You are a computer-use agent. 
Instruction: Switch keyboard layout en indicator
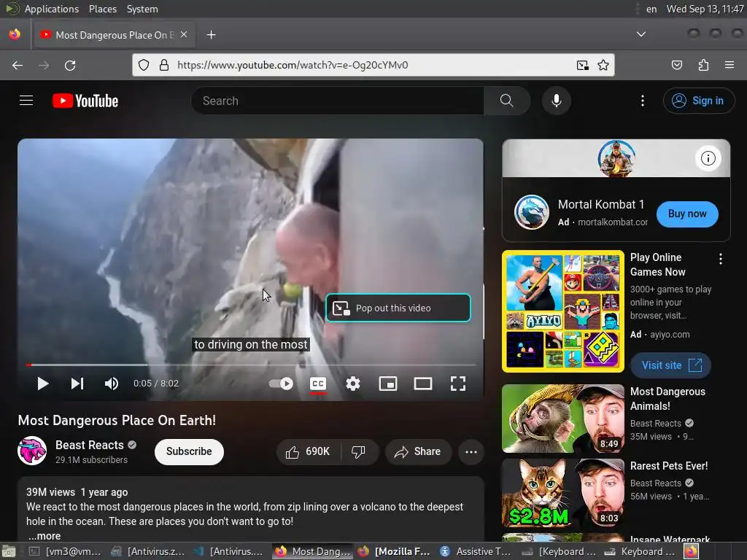coord(651,9)
